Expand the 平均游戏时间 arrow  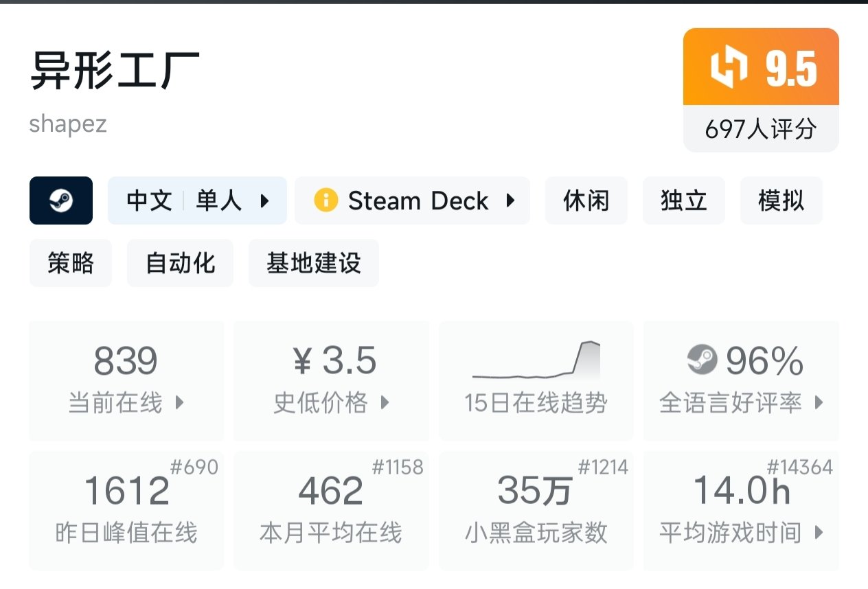tap(819, 532)
